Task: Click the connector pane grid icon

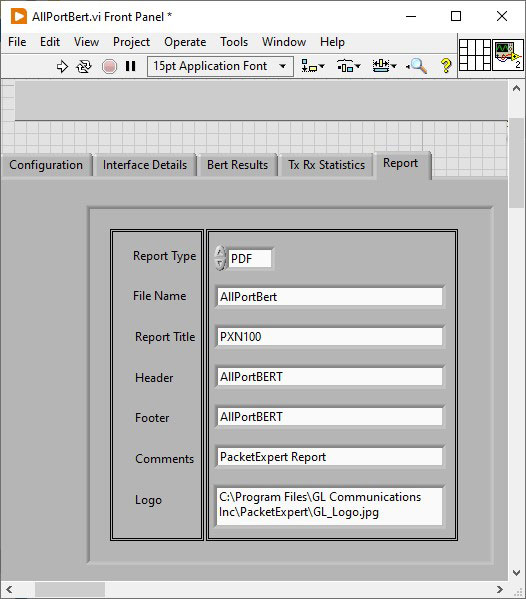Action: pos(475,55)
